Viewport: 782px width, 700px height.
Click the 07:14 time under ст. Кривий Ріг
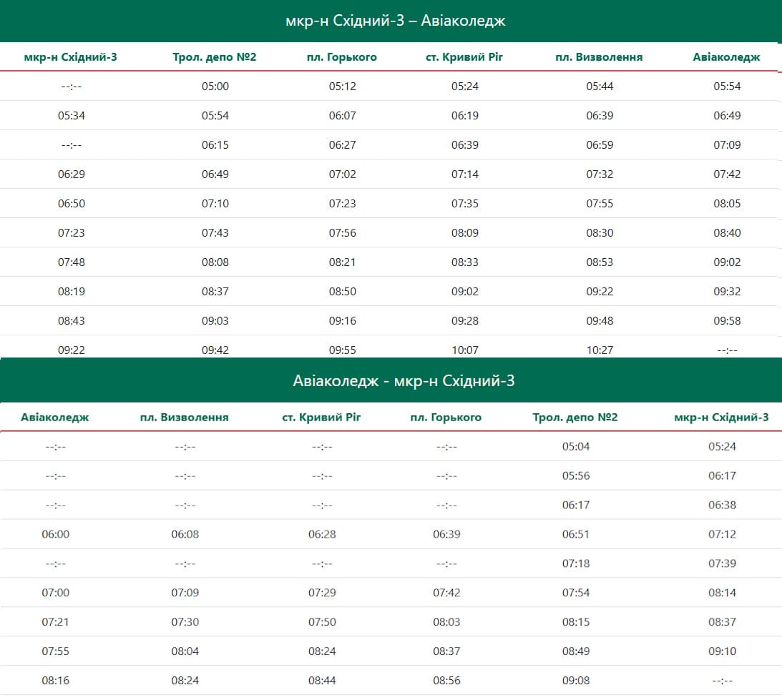tap(464, 174)
